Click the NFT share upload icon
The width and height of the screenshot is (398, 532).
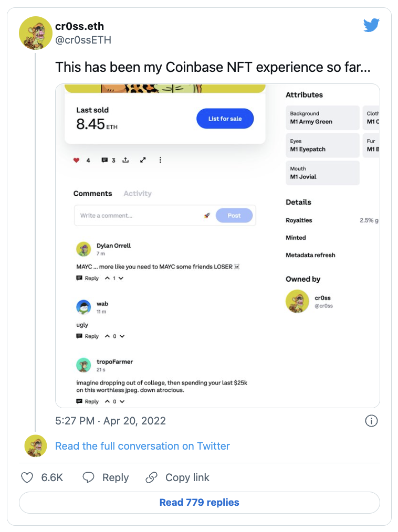125,160
